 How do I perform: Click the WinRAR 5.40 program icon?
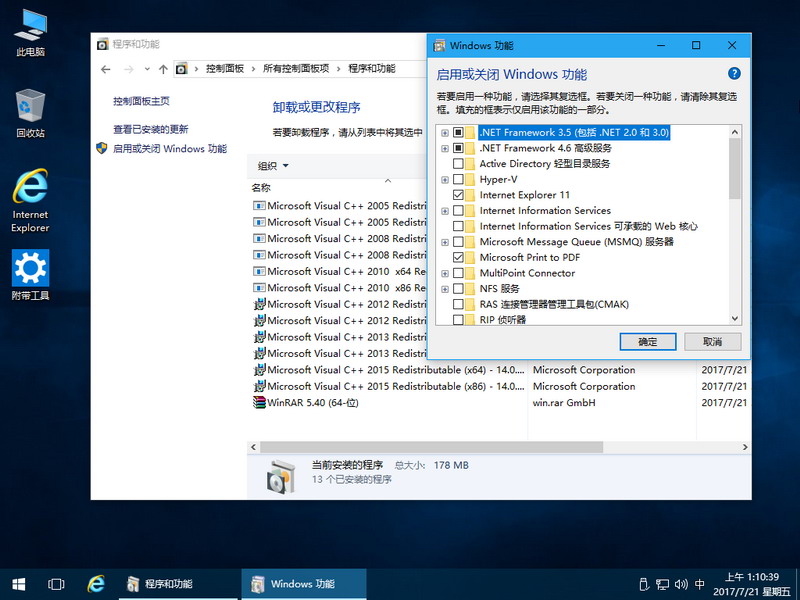point(259,403)
